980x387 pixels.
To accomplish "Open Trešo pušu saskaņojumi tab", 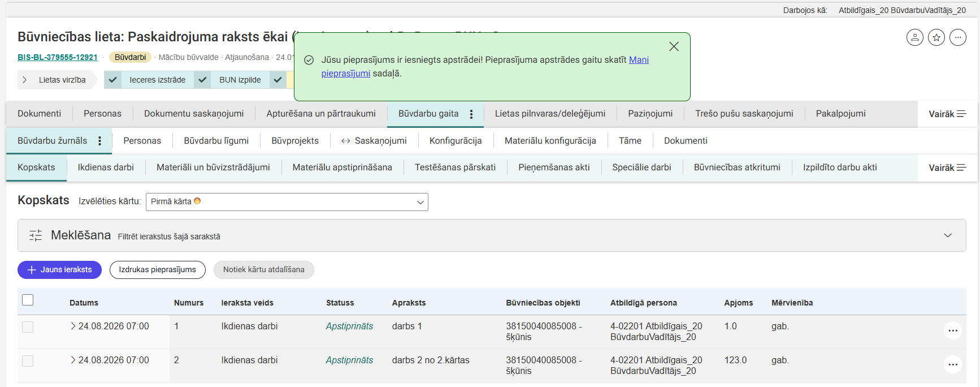I will [x=744, y=114].
